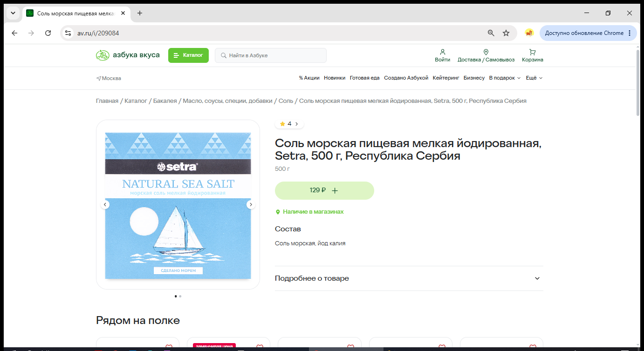The height and width of the screenshot is (351, 644).
Task: Click the Setra sea salt product image
Action: [178, 206]
